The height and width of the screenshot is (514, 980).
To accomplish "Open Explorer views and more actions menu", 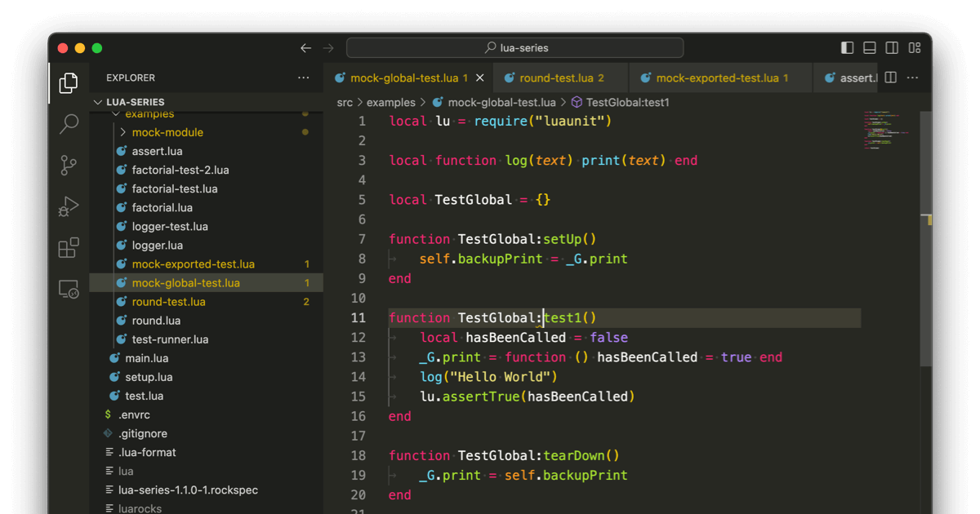I will (304, 78).
